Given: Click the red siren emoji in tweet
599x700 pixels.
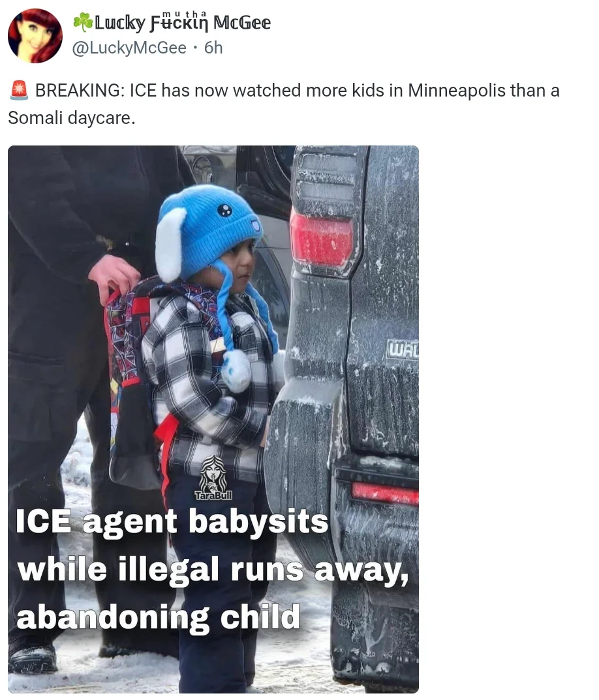Looking at the screenshot, I should tap(19, 90).
